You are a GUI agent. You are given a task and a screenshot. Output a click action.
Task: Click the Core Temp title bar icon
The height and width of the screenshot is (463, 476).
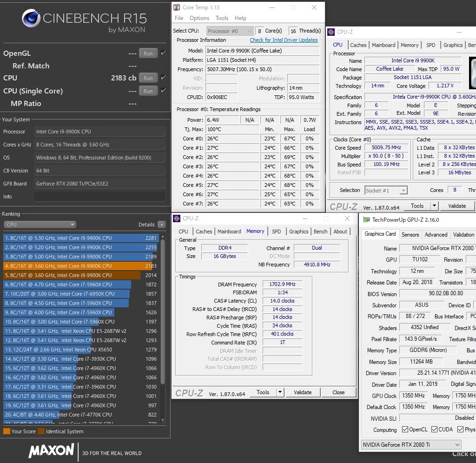point(177,7)
